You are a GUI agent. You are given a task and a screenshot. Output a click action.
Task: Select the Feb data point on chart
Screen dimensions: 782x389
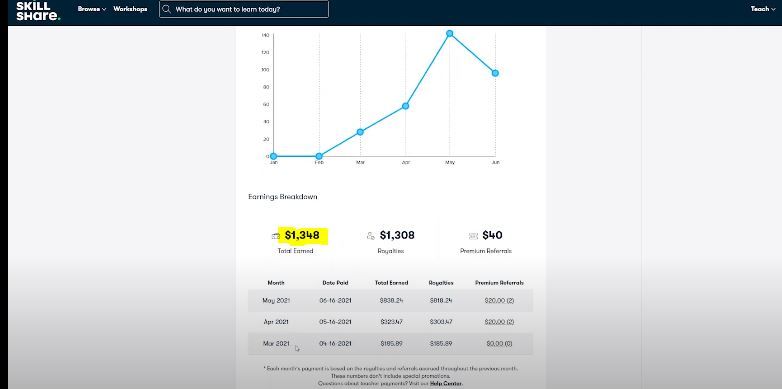(x=319, y=156)
